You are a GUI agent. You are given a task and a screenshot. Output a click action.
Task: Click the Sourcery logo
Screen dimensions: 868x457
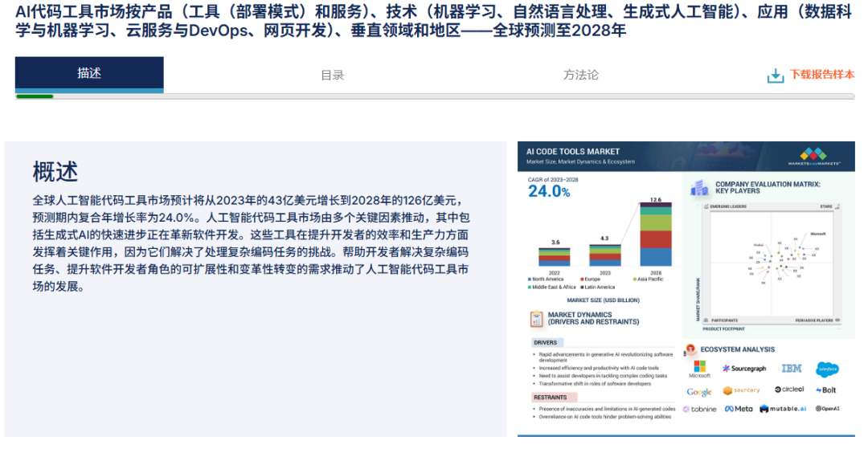(741, 390)
